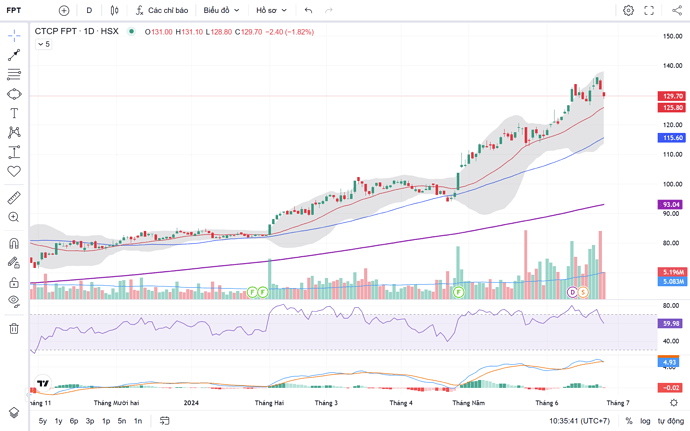Select the ruler measure tool

coord(14,198)
